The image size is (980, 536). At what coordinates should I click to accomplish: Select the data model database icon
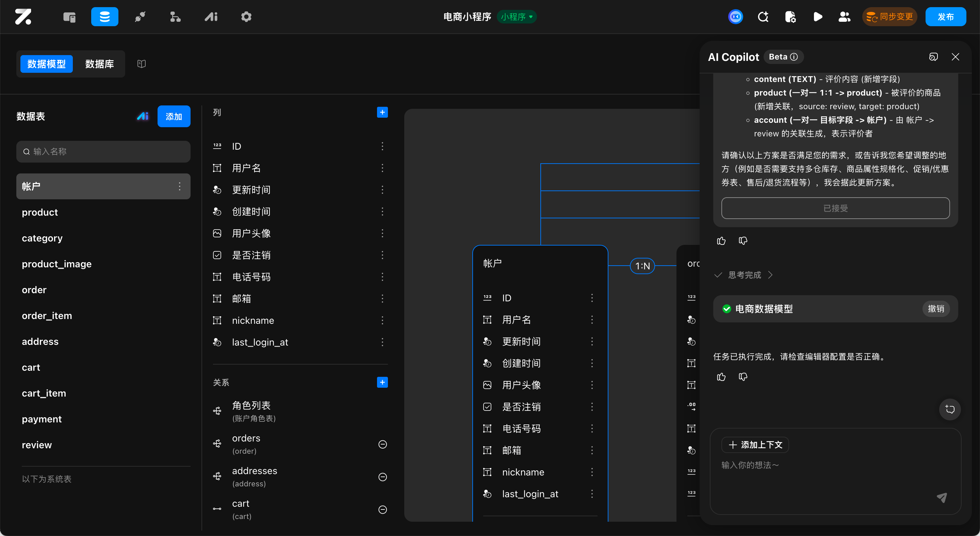click(x=104, y=17)
